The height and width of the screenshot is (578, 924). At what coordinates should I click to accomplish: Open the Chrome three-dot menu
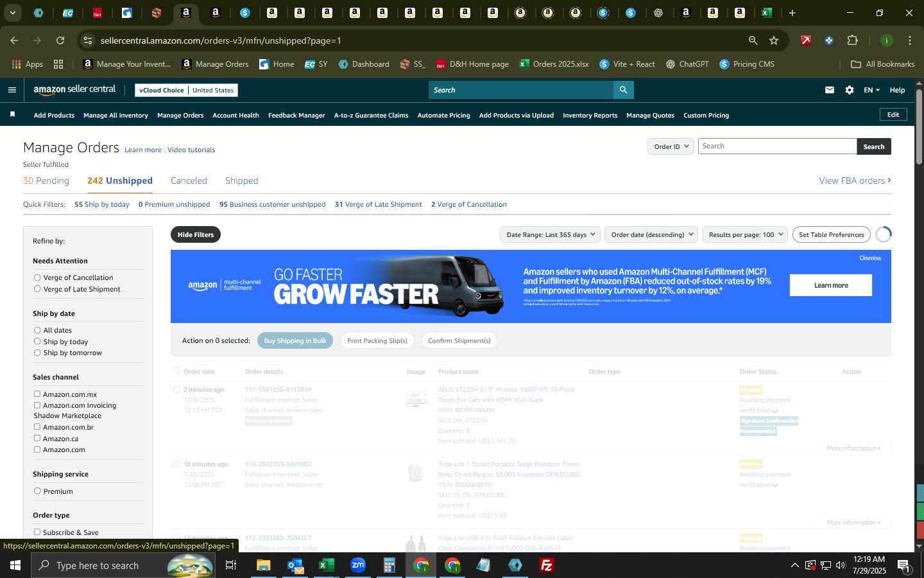[x=910, y=40]
